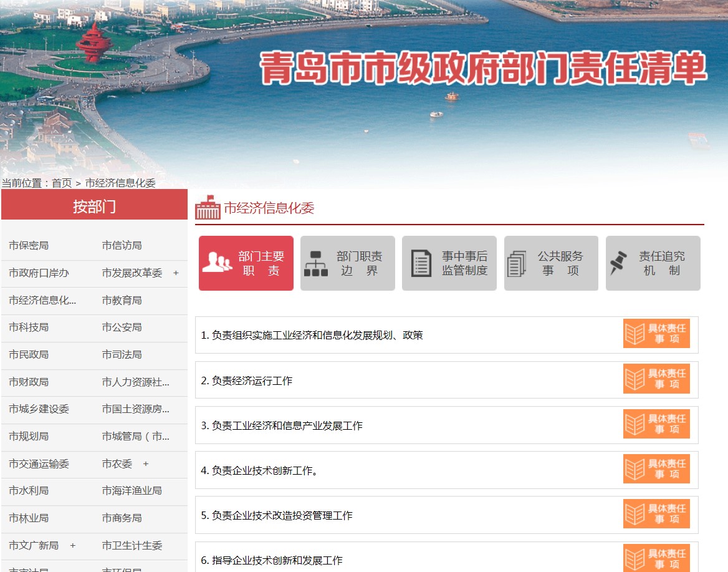Click the 责任追究机制 pushpin icon
The image size is (728, 572).
[x=618, y=263]
